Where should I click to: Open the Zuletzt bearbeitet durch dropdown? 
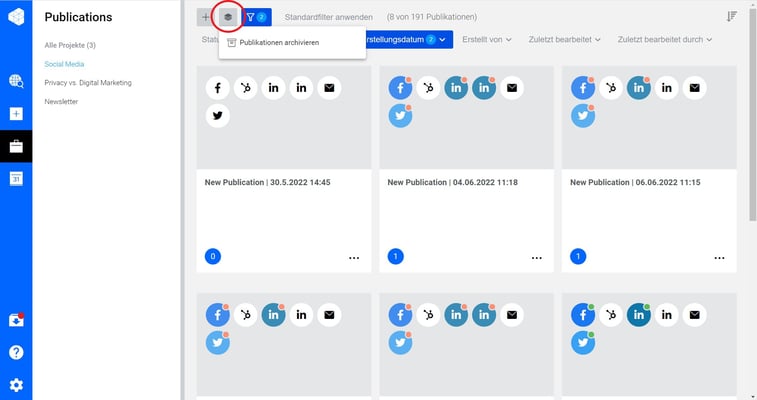(x=665, y=40)
